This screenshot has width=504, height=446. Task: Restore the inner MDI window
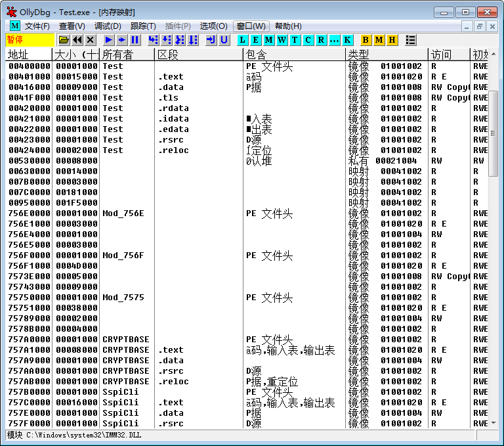pyautogui.click(x=479, y=26)
